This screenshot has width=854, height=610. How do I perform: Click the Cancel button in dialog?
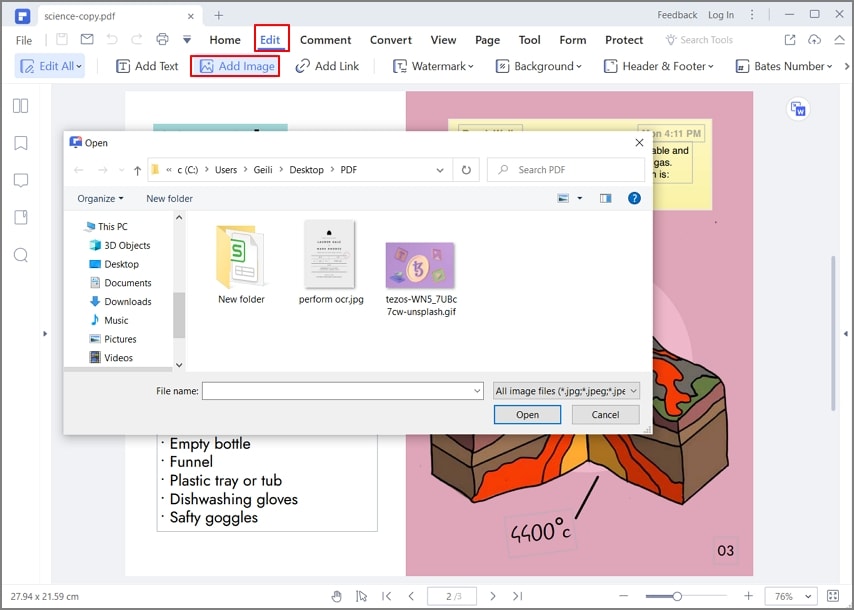pyautogui.click(x=605, y=414)
